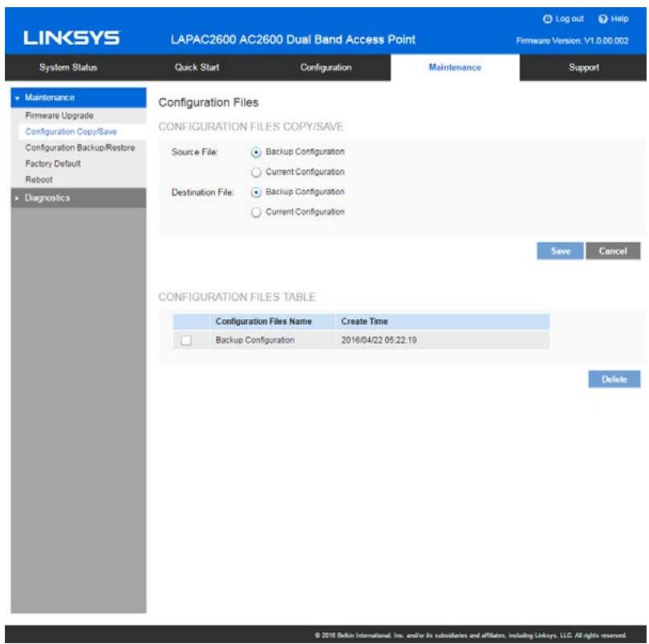The width and height of the screenshot is (649, 644).
Task: Click the Source File label
Action: [x=194, y=152]
